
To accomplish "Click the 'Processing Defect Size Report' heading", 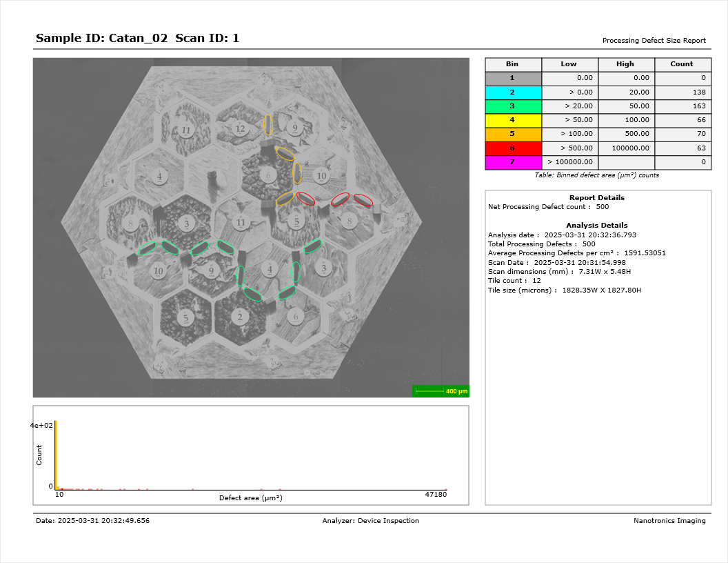I will [x=654, y=41].
